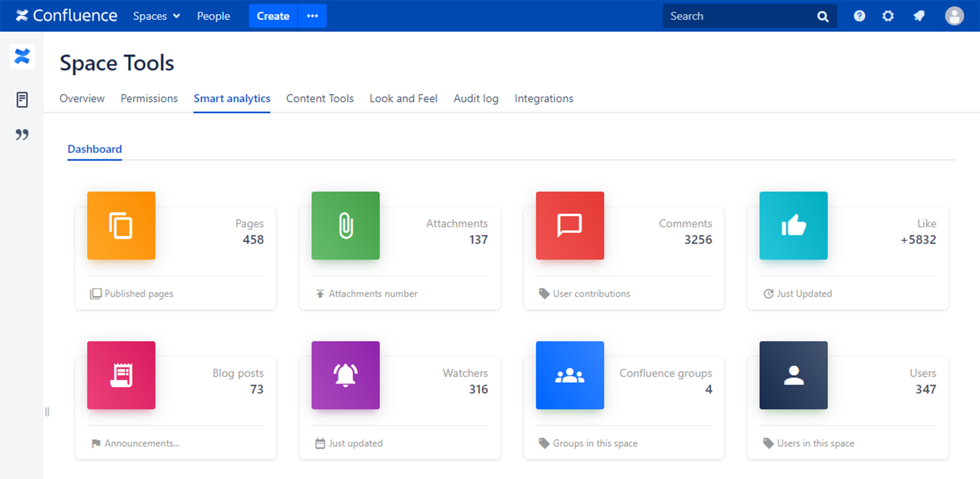Click the purple Watchers bell tile
This screenshot has width=980, height=479.
point(346,375)
